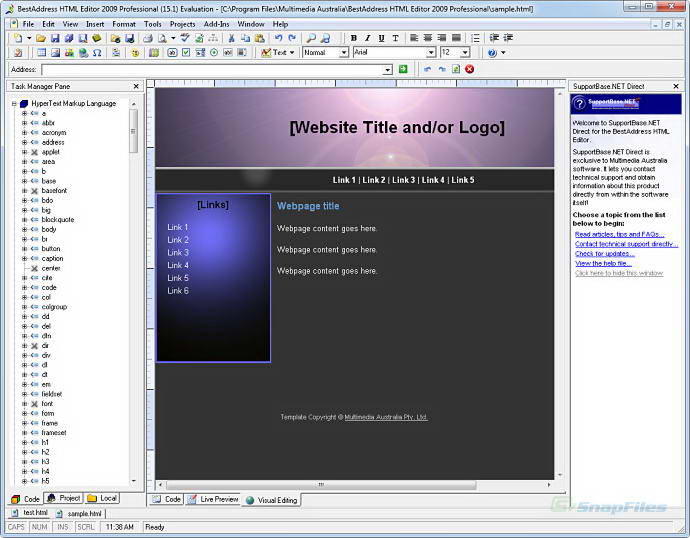Image resolution: width=690 pixels, height=538 pixels.
Task: Close the SupportBase.NET Direct pane
Action: point(676,87)
